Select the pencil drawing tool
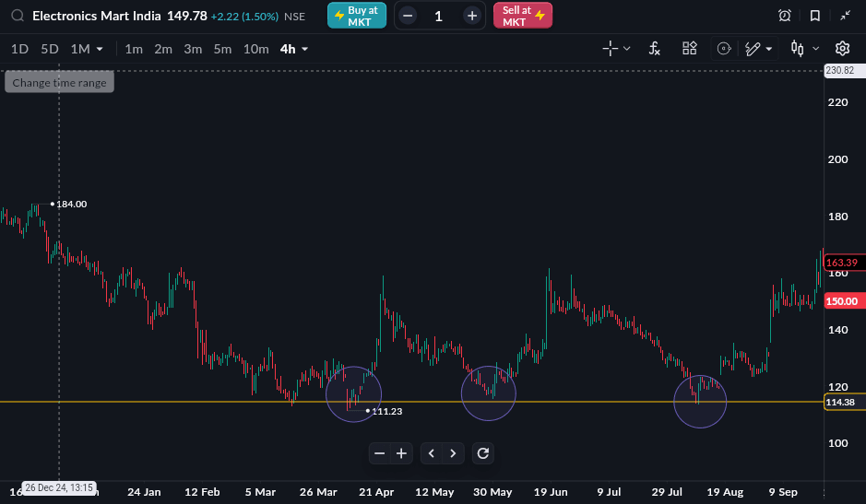 [x=753, y=49]
